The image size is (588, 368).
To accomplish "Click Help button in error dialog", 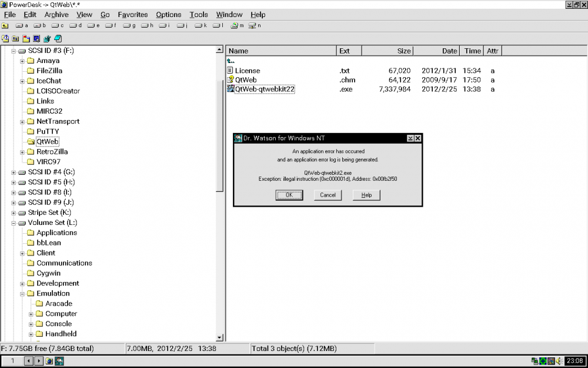I will [x=366, y=195].
